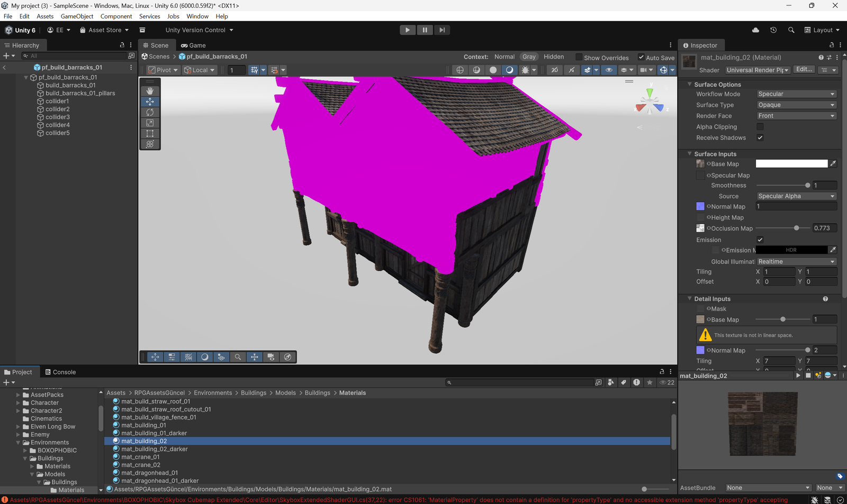Click the Pause button

[x=425, y=30]
